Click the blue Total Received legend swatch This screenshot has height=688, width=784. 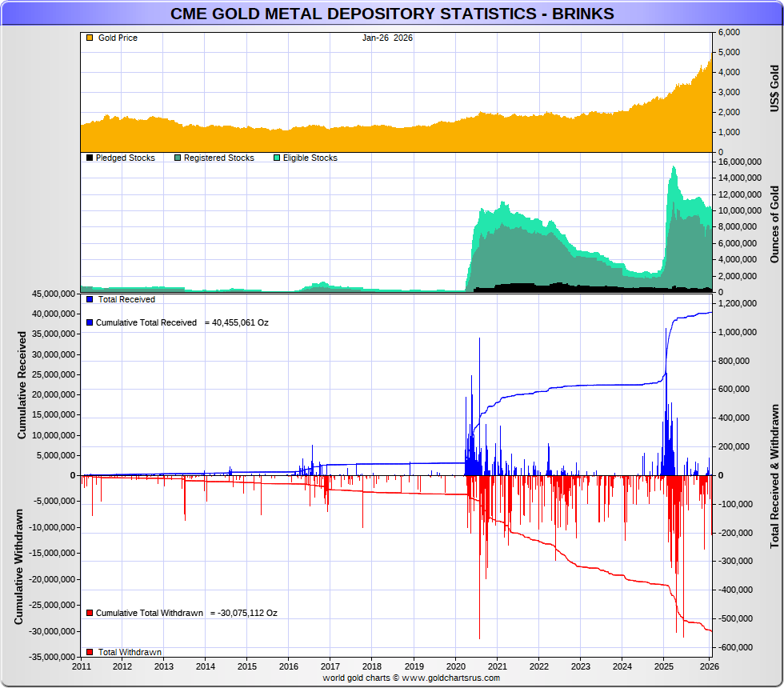pos(90,299)
